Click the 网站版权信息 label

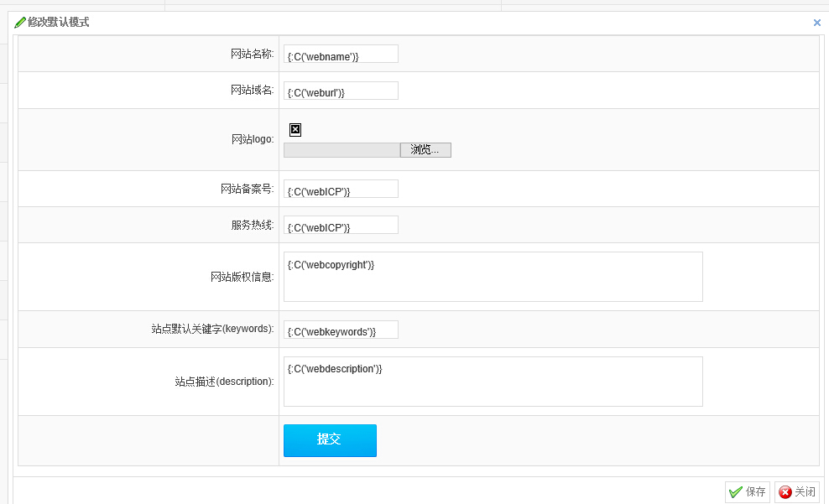pos(242,277)
